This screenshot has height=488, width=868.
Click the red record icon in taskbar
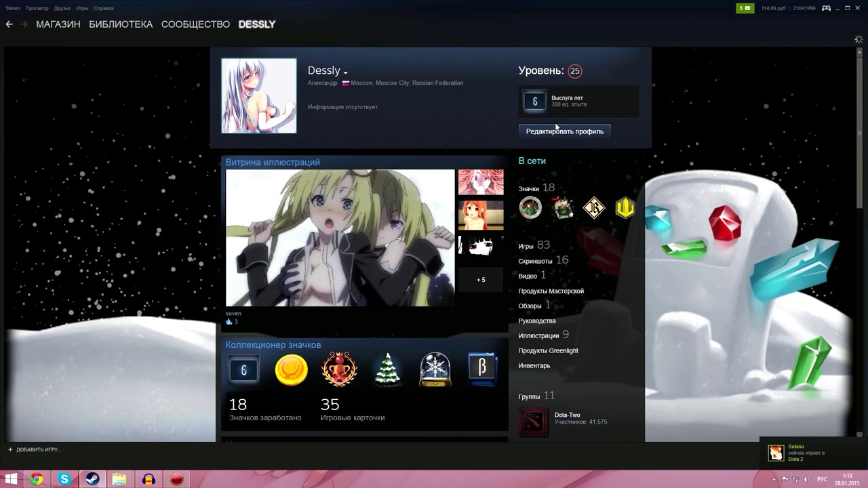176,479
